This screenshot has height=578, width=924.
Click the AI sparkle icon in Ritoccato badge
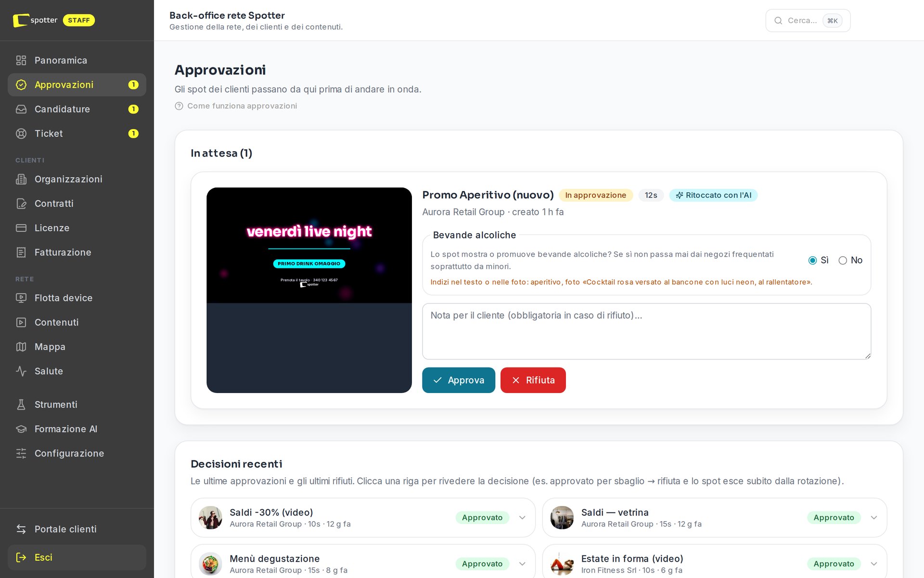pyautogui.click(x=680, y=195)
